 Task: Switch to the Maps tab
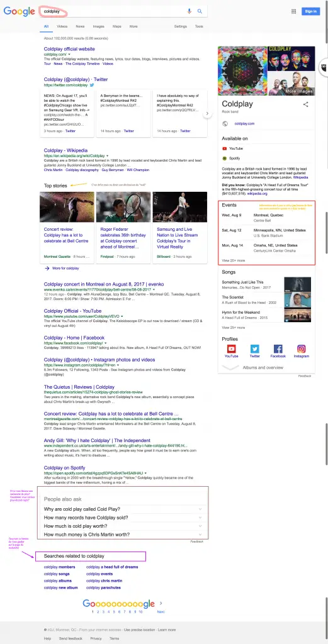click(117, 26)
